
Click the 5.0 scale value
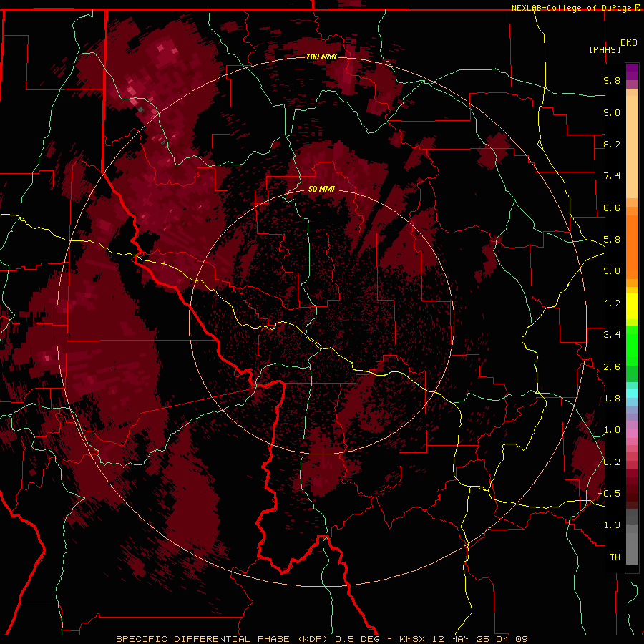click(x=612, y=271)
